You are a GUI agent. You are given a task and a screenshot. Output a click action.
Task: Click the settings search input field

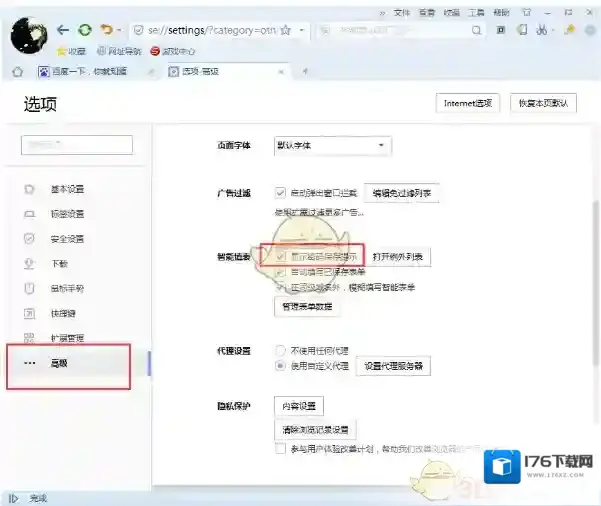click(77, 145)
